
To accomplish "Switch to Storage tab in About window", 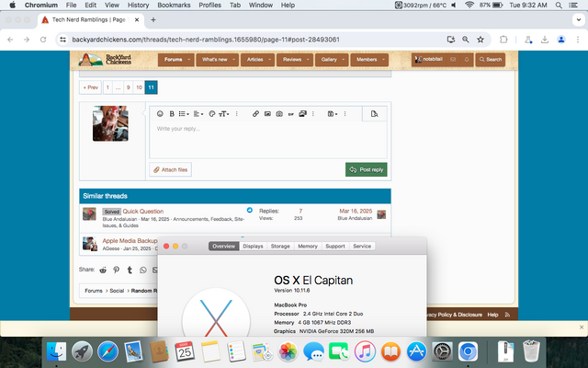I will (280, 247).
